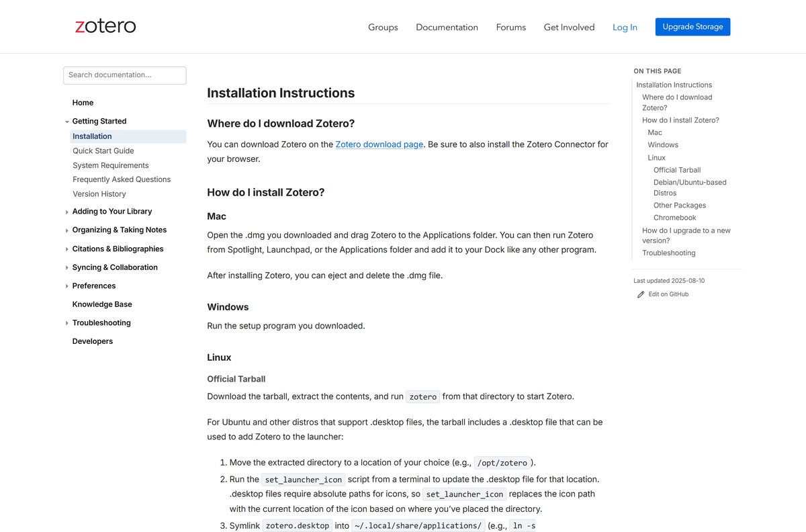Click the ~/.local/share/applications/ code snippet
This screenshot has width=806, height=532.
pyautogui.click(x=418, y=526)
